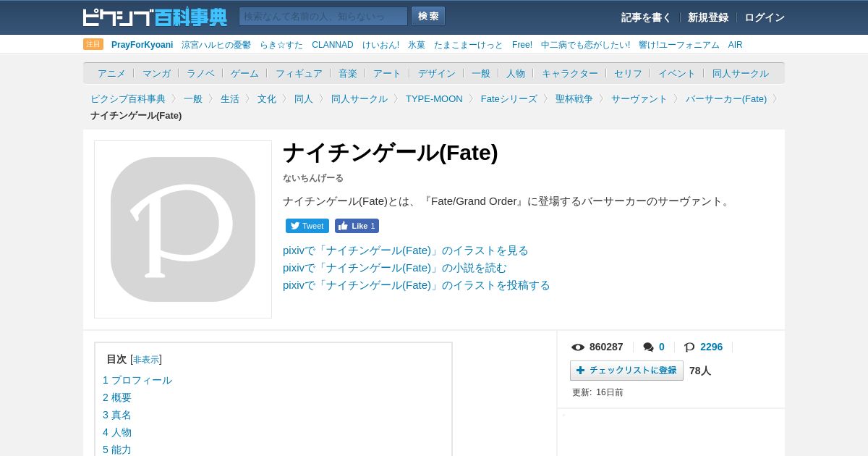Jump to section 1 プロフィール
Image resolution: width=868 pixels, height=456 pixels.
click(137, 381)
